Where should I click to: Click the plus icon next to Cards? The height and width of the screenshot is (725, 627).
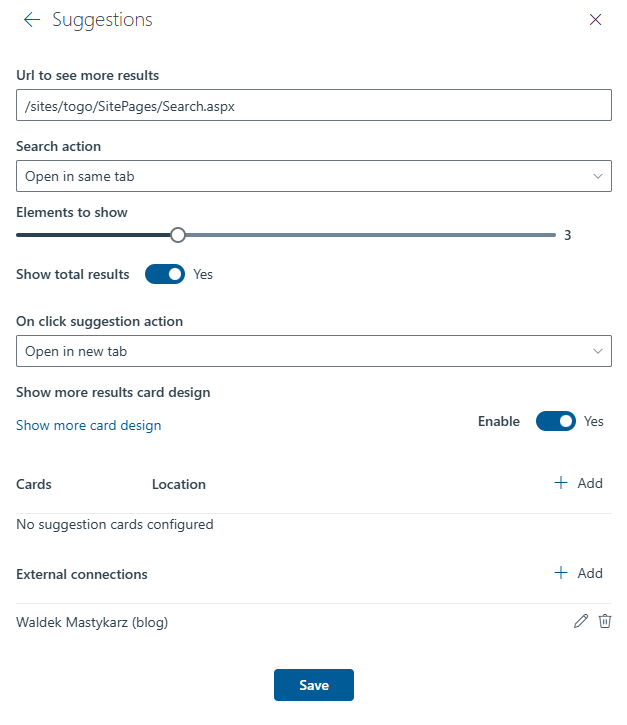(x=560, y=483)
